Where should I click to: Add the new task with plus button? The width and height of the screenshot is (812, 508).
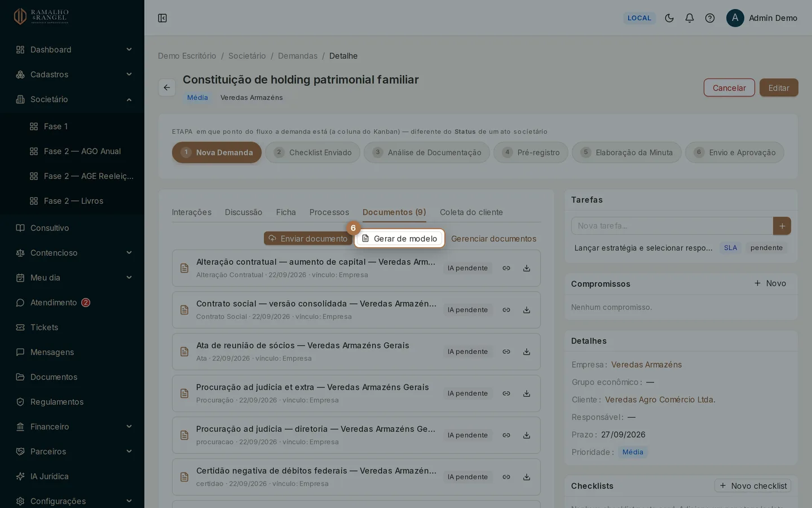(782, 226)
